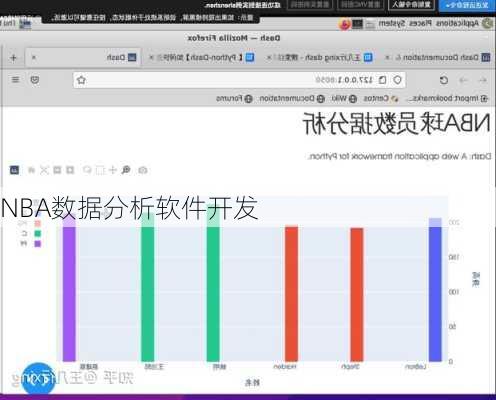Open the Places menu
The height and width of the screenshot is (400, 496).
pyautogui.click(x=420, y=23)
